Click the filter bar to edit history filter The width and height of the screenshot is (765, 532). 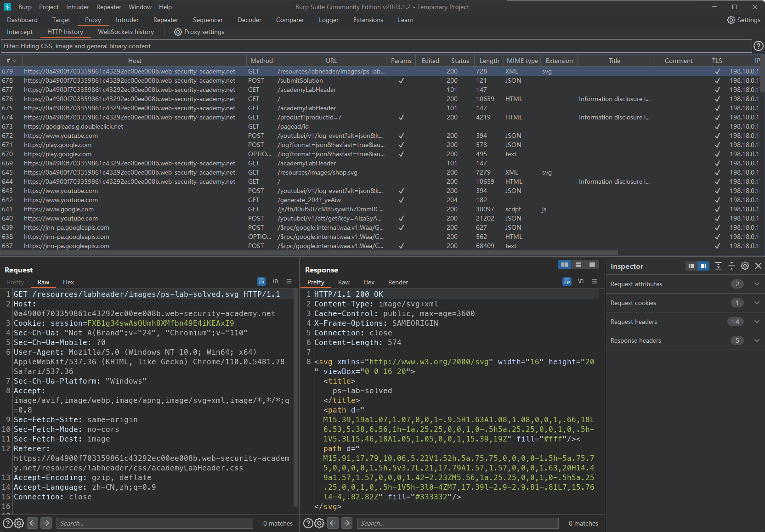tap(376, 46)
